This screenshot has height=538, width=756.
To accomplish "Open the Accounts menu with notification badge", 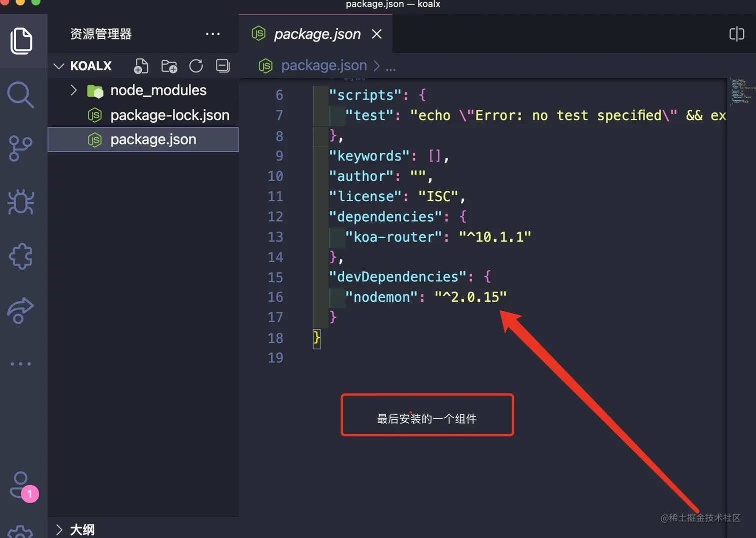I will coord(23,487).
